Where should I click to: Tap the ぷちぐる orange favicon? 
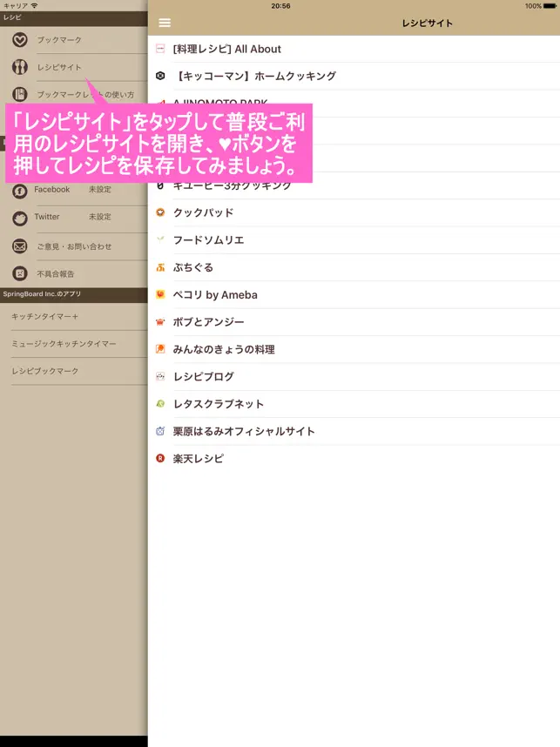coord(160,267)
